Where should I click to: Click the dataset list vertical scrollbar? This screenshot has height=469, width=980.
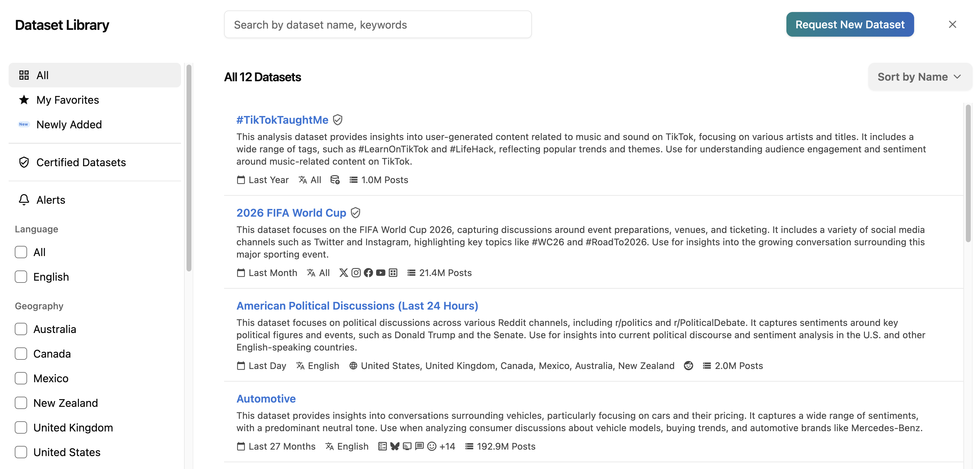tap(968, 174)
